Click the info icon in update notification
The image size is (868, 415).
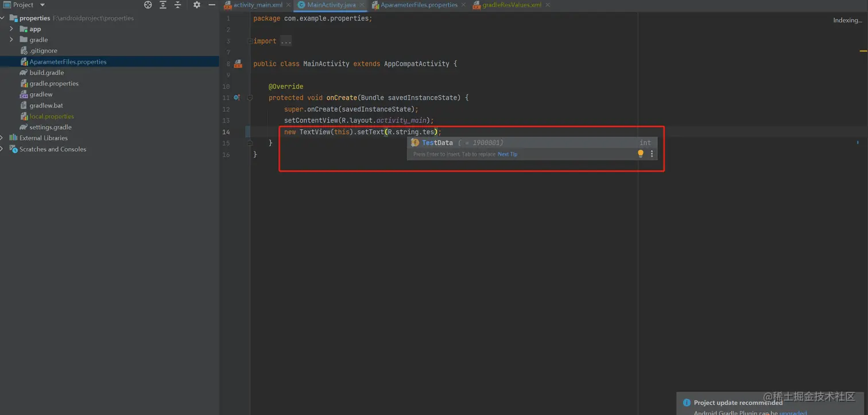pos(687,403)
